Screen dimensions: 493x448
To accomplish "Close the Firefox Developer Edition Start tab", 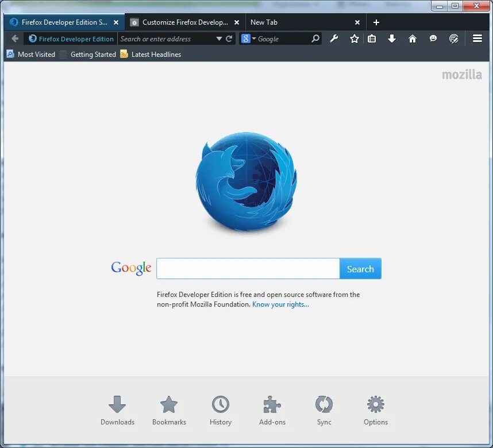I will click(x=116, y=22).
